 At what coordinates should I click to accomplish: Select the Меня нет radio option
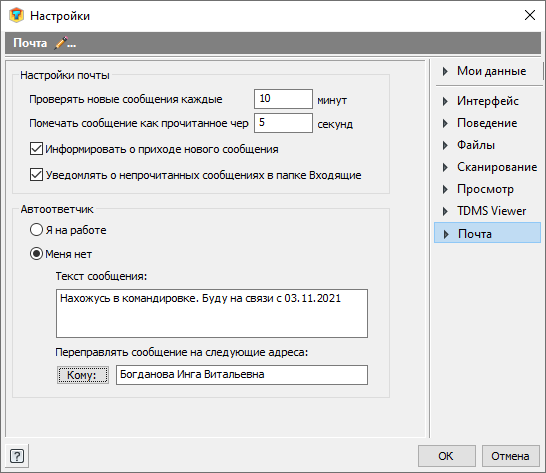pos(36,254)
